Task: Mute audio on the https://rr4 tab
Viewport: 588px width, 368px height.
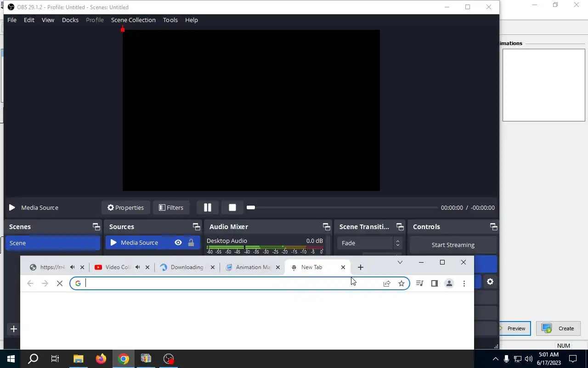Action: (x=72, y=267)
